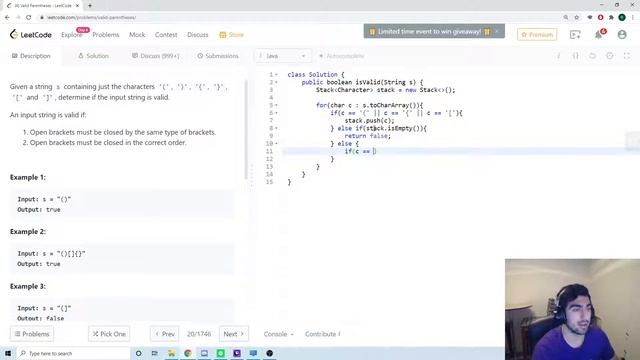Viewport: 640px width, 360px height.
Task: Click the red Opera-like extension icon
Action: pyautogui.click(x=600, y=17)
